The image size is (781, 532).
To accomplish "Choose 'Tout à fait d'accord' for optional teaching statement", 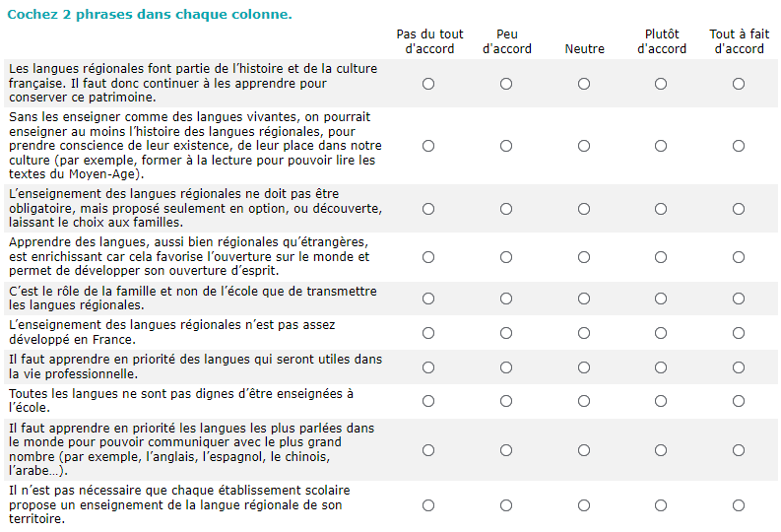I will [739, 209].
